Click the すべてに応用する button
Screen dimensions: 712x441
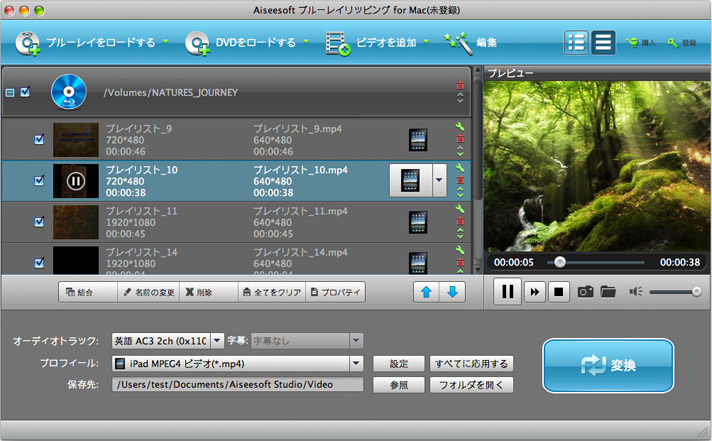(x=471, y=364)
